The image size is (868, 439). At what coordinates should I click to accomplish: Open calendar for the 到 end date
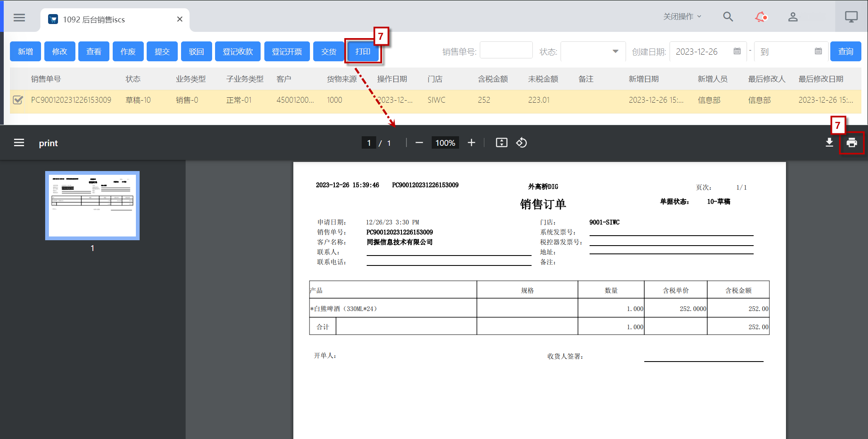[818, 51]
